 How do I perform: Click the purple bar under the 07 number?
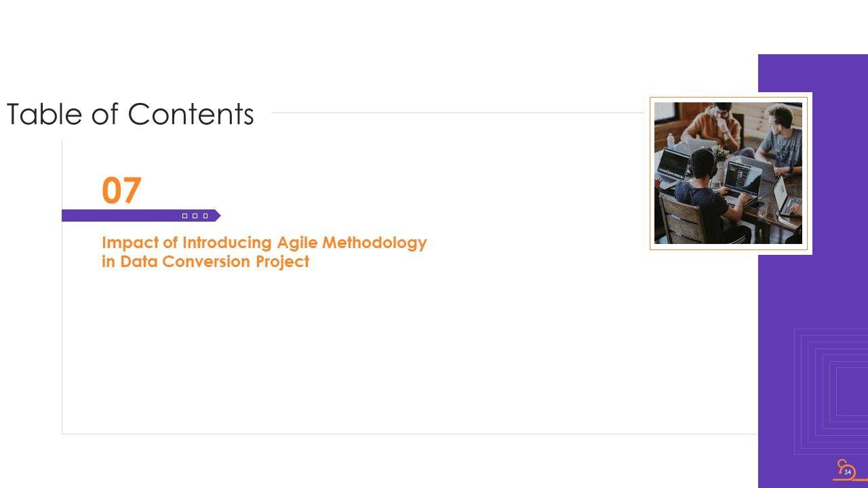tap(122, 216)
